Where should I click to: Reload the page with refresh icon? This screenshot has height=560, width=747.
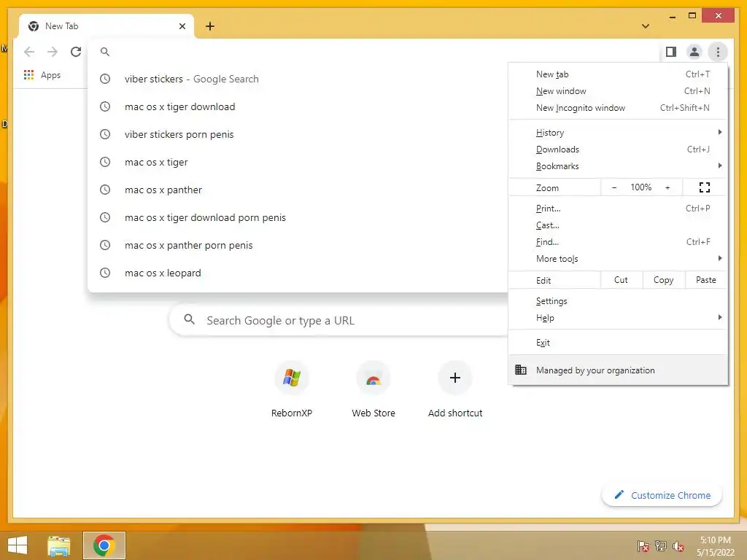click(76, 52)
